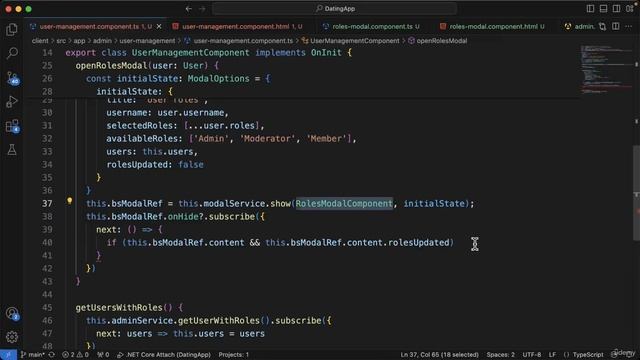This screenshot has width=640, height=360.
Task: Click onHide on line 38
Action: pos(183,216)
